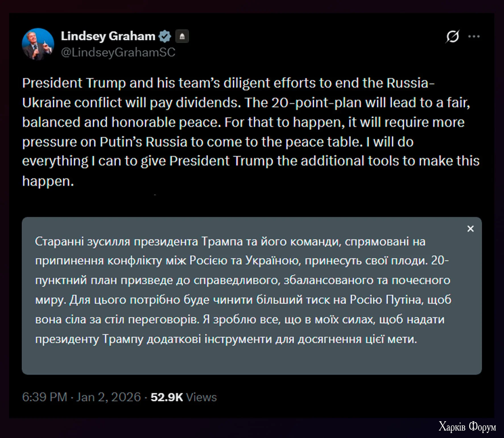Screen dimensions: 504x438
Task: Click the Ukrainian translated text paragraph
Action: tap(242, 290)
